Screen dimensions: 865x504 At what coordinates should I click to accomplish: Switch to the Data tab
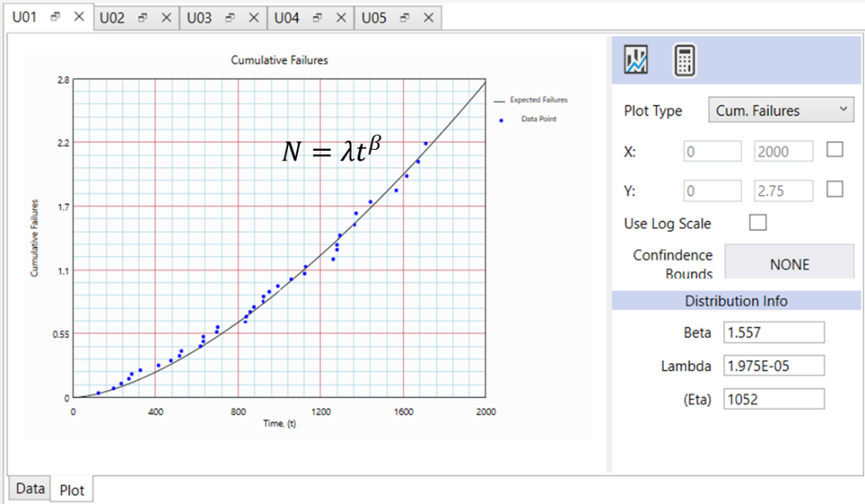click(28, 488)
